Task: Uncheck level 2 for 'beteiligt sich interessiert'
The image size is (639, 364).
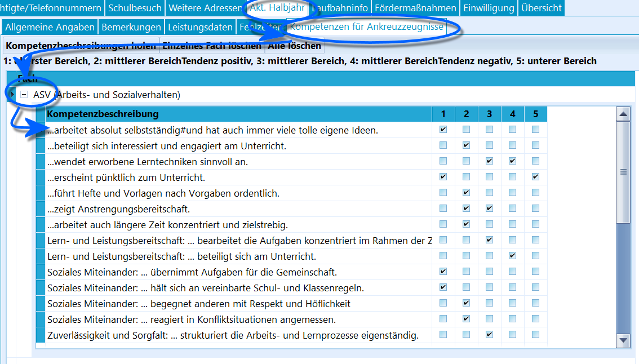Action: click(x=466, y=145)
